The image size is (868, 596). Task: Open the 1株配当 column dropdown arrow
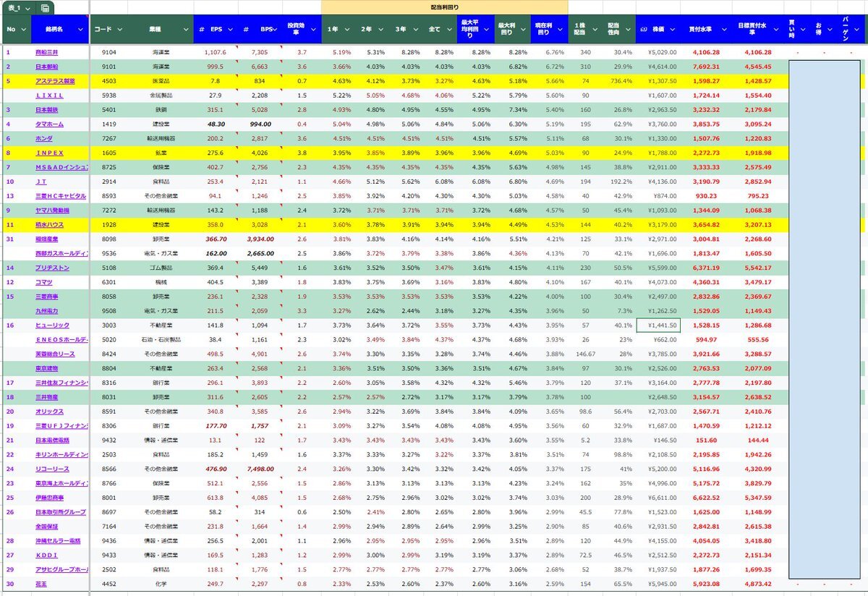click(595, 30)
